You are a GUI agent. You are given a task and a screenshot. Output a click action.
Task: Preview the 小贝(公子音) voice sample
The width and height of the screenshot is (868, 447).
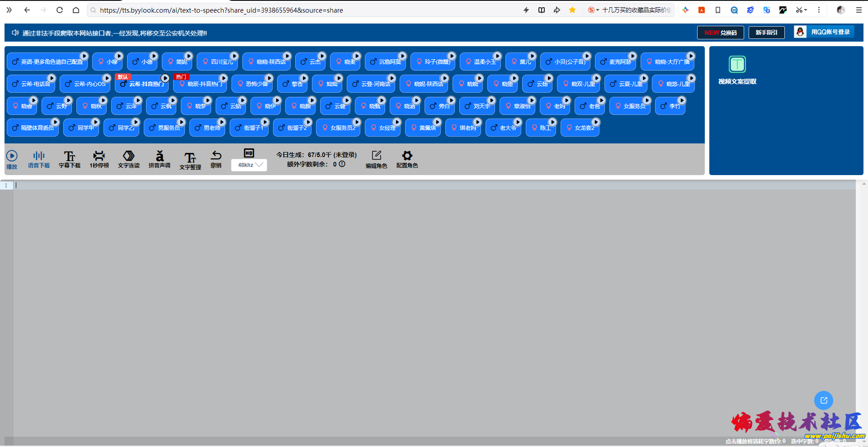586,56
